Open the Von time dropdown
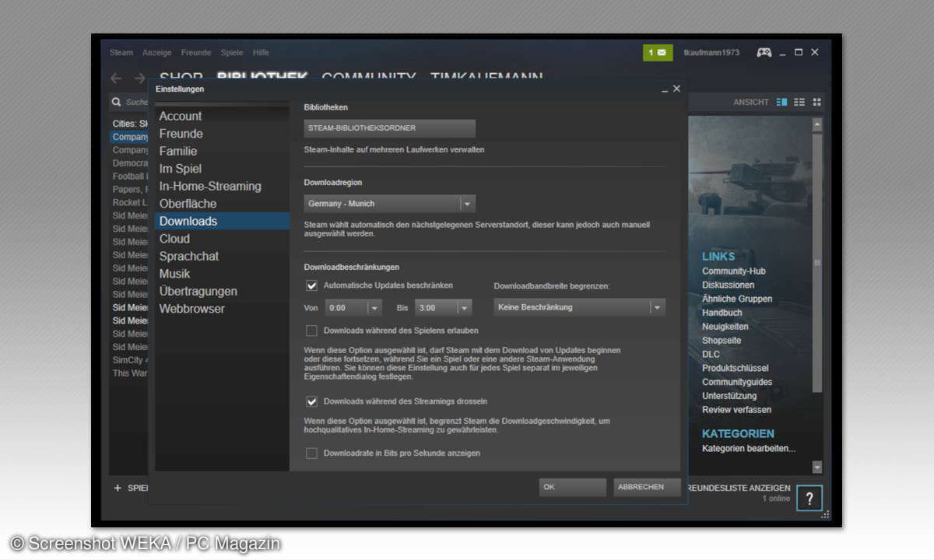Image resolution: width=934 pixels, height=560 pixels. click(353, 308)
